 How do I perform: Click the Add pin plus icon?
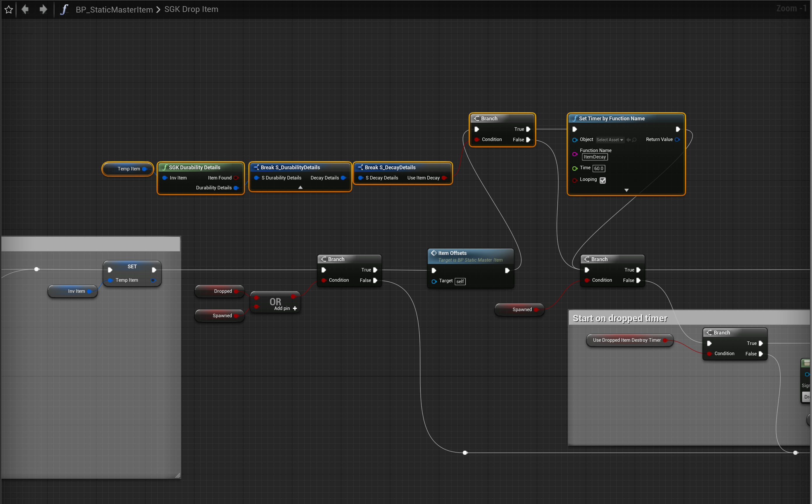(x=295, y=308)
